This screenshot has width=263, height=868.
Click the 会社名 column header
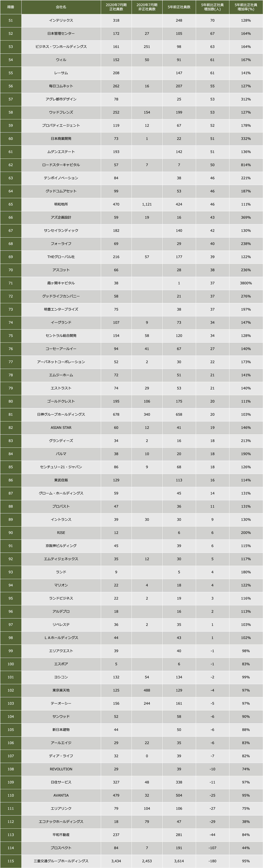coord(61,7)
